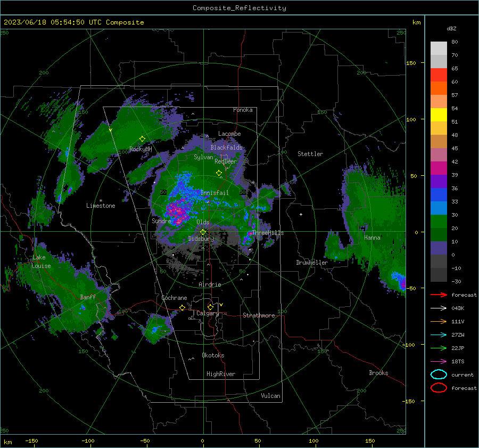The height and width of the screenshot is (448, 479).
Task: Click the Sylvan label
Action: (203, 157)
